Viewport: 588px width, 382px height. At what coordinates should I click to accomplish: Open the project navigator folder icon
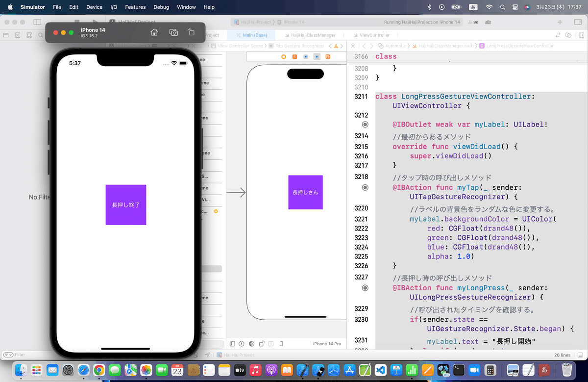click(x=6, y=35)
